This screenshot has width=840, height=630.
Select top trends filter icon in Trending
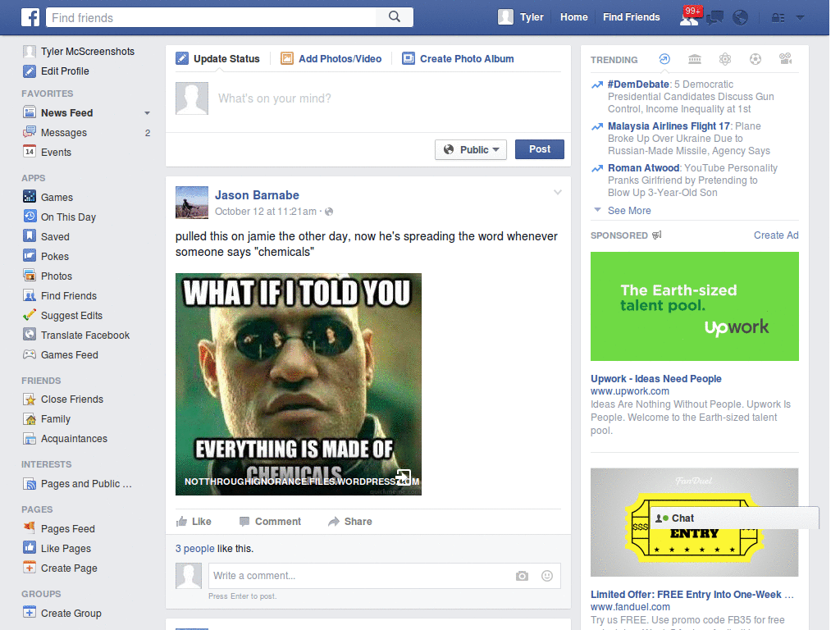pyautogui.click(x=664, y=59)
